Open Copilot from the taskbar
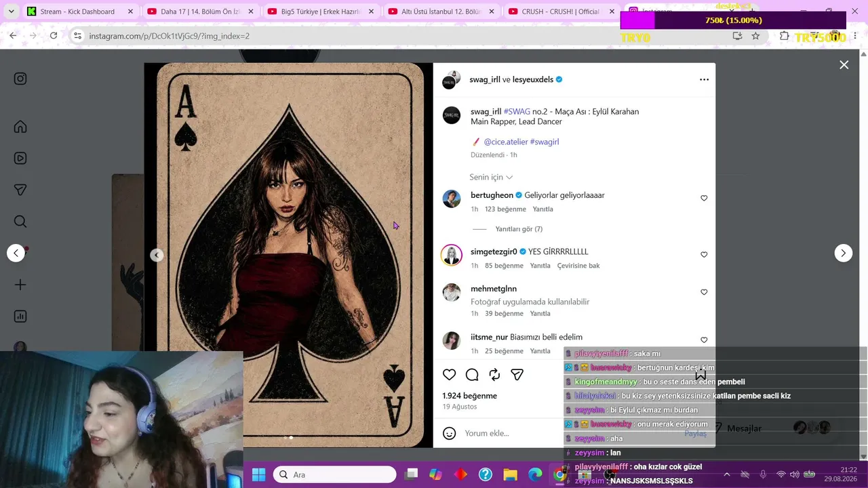 (x=435, y=475)
